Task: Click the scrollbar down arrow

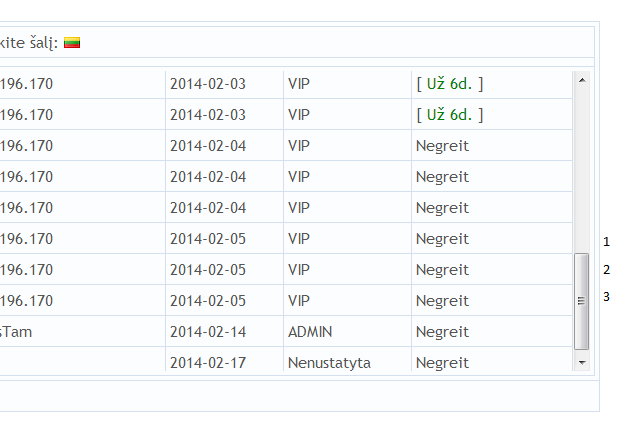Action: click(582, 362)
